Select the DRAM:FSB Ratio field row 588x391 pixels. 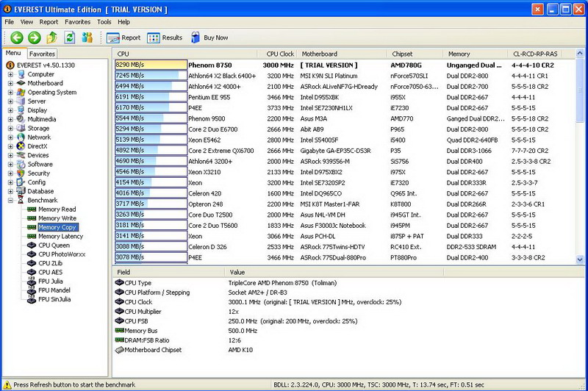[x=348, y=340]
